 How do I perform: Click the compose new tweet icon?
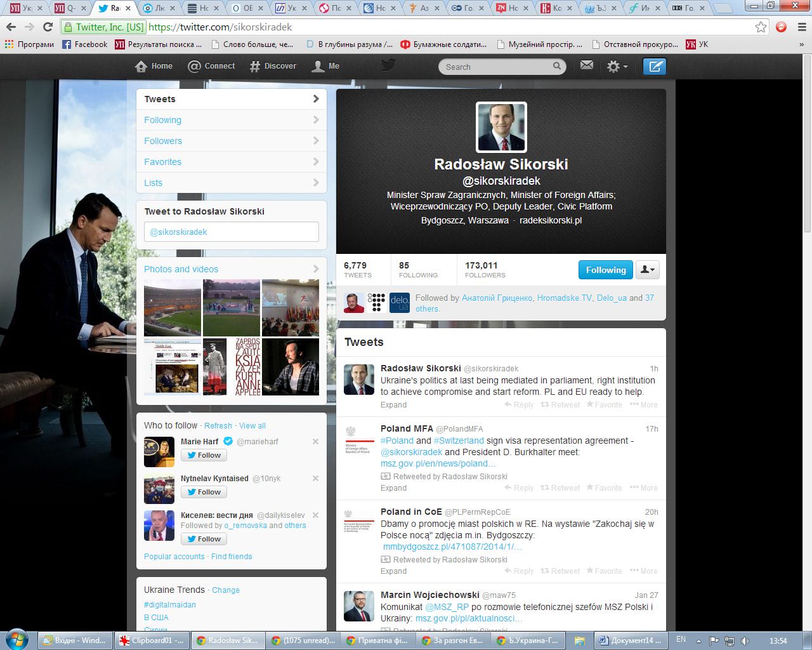coord(654,67)
